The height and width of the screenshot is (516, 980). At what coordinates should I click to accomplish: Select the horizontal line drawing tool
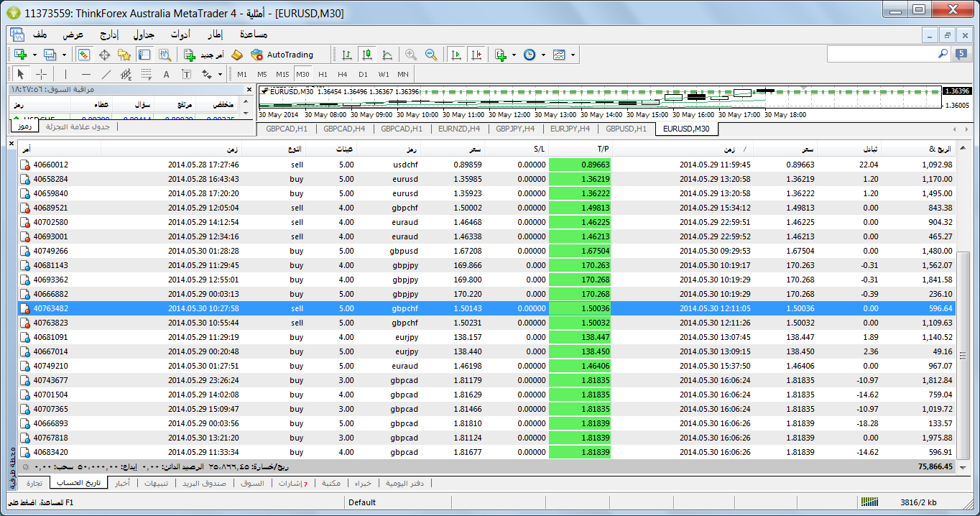click(x=86, y=74)
